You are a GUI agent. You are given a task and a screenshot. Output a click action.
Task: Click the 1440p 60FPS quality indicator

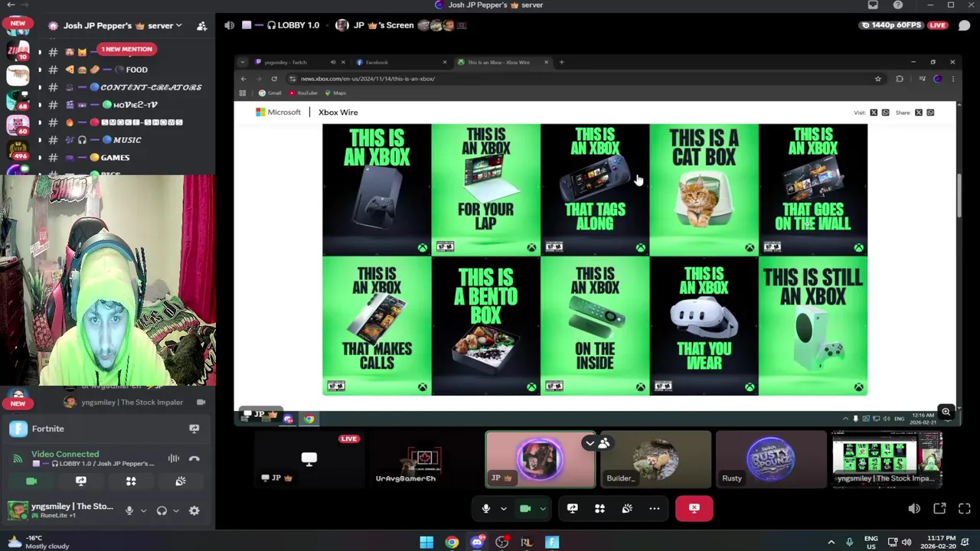point(891,25)
